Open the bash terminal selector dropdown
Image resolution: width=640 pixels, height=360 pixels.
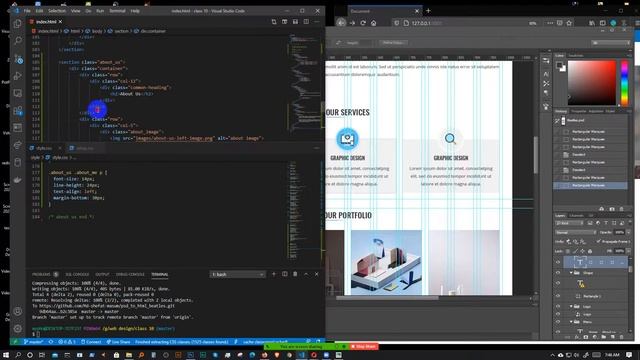[x=238, y=274]
